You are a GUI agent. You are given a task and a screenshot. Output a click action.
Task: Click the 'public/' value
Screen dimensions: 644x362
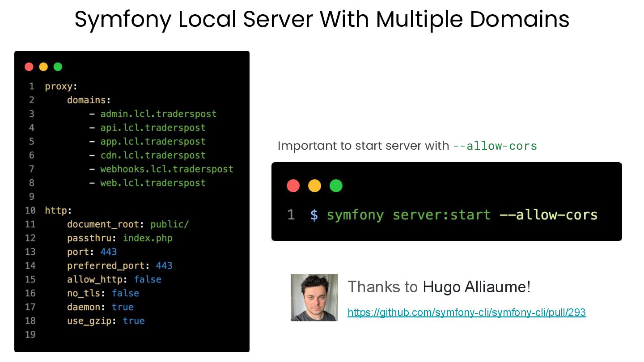[x=169, y=224]
